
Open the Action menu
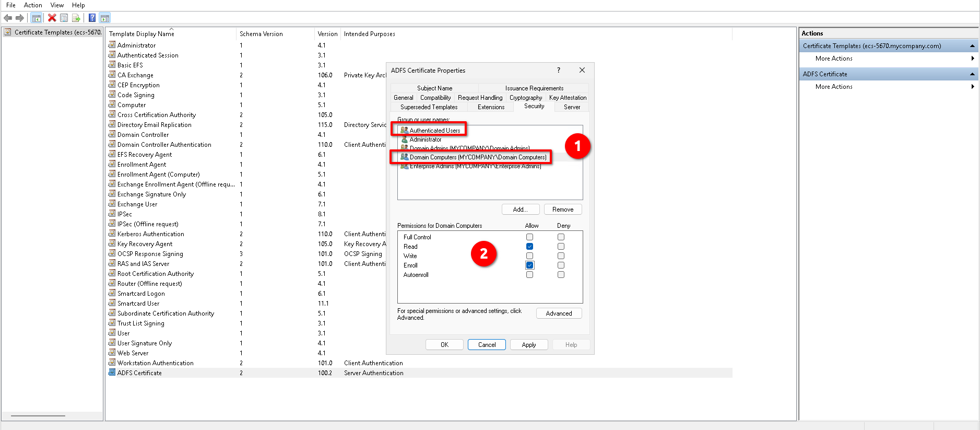[x=33, y=5]
